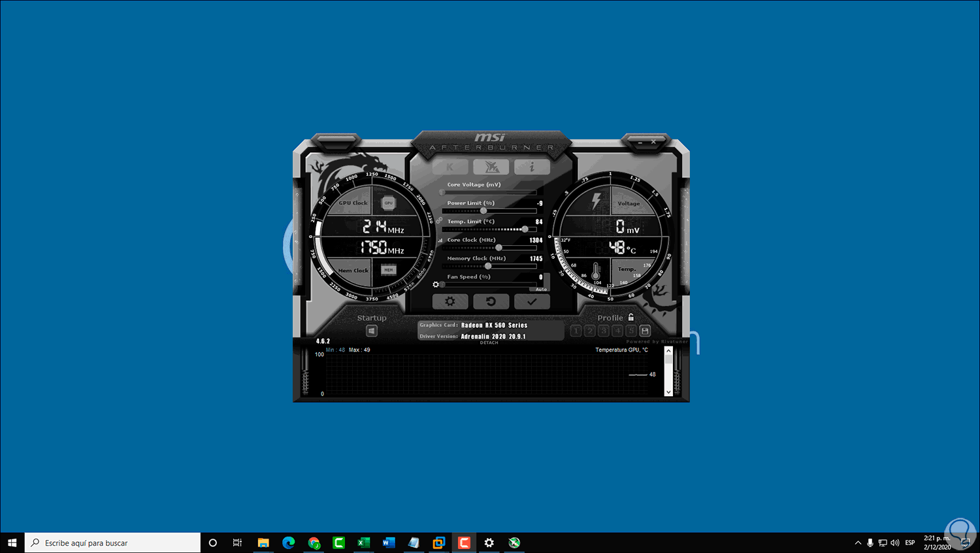Screen dimensions: 980x553
Task: Click the DETACH monitor button
Action: coord(489,343)
